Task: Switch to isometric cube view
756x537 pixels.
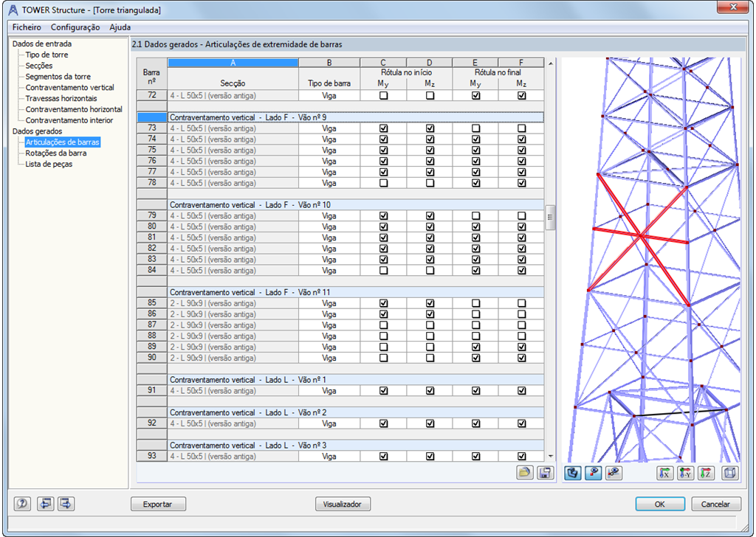Action: tap(730, 473)
